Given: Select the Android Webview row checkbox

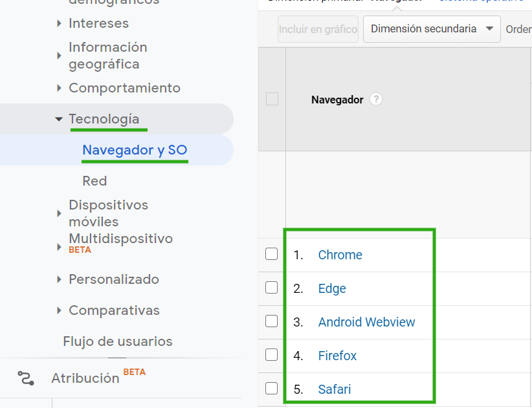Looking at the screenshot, I should coord(271,321).
